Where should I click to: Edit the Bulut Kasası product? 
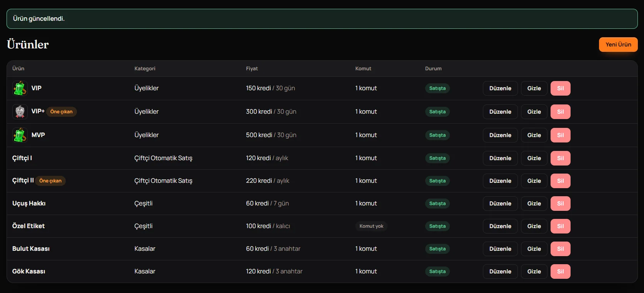pyautogui.click(x=500, y=249)
